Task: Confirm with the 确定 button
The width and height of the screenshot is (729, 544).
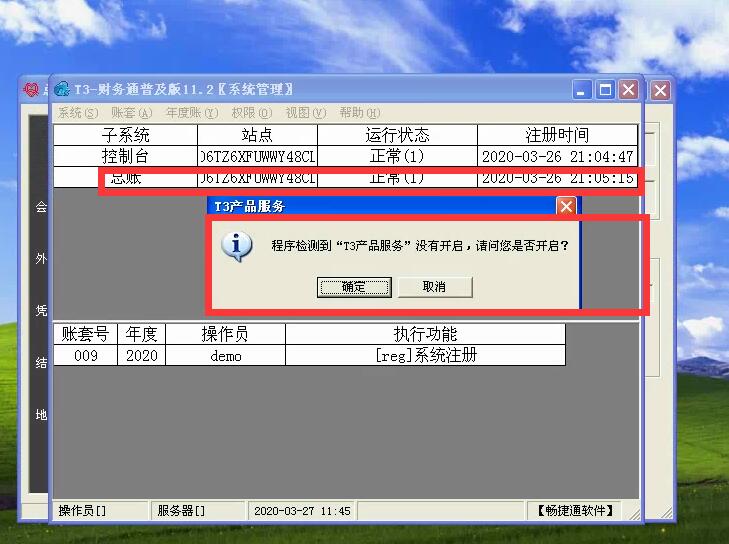Action: [x=354, y=287]
